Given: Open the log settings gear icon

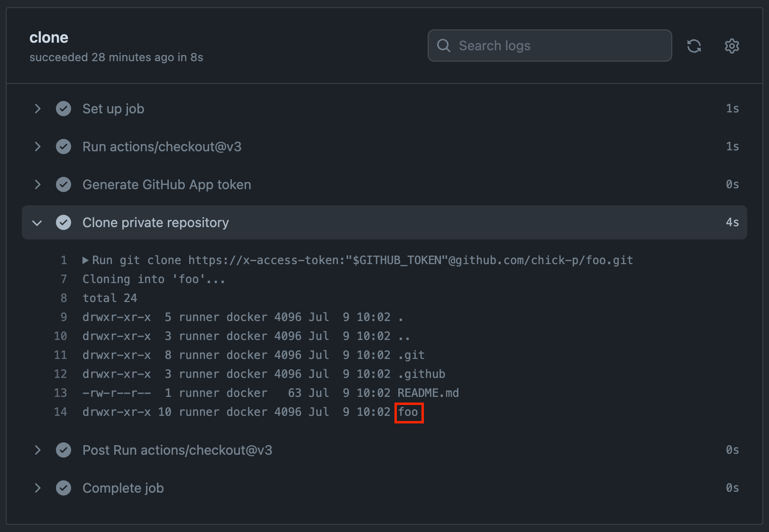Looking at the screenshot, I should coord(732,46).
